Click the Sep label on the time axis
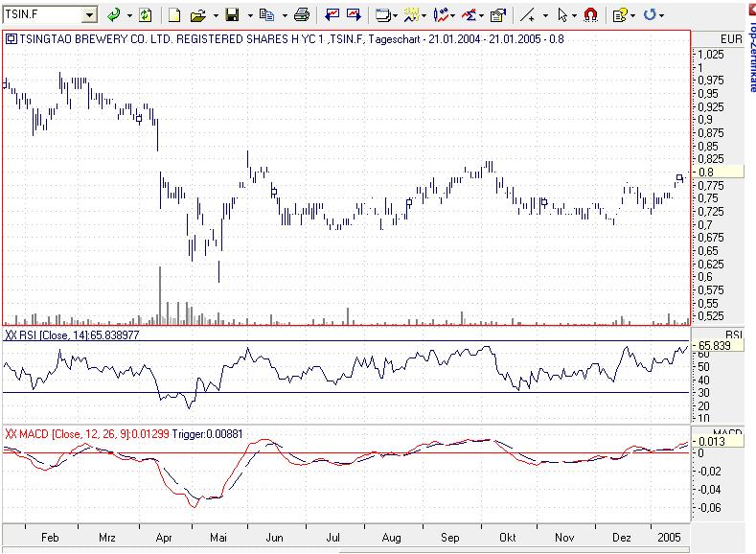 [x=449, y=537]
